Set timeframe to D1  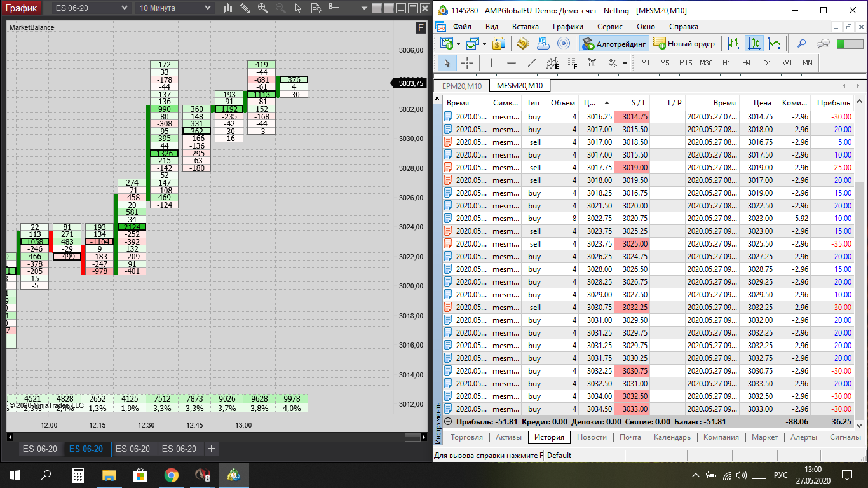767,63
